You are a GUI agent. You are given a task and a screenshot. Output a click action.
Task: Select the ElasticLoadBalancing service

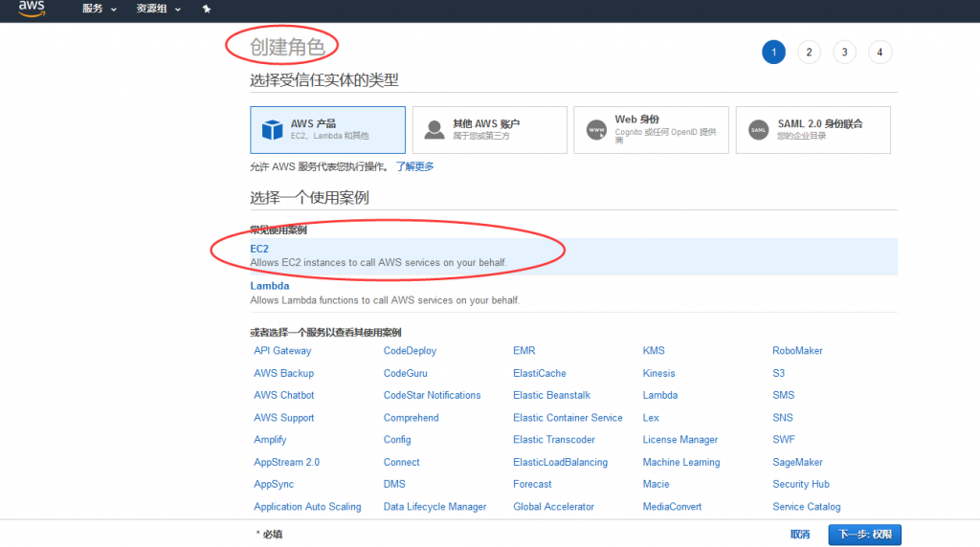(x=561, y=462)
